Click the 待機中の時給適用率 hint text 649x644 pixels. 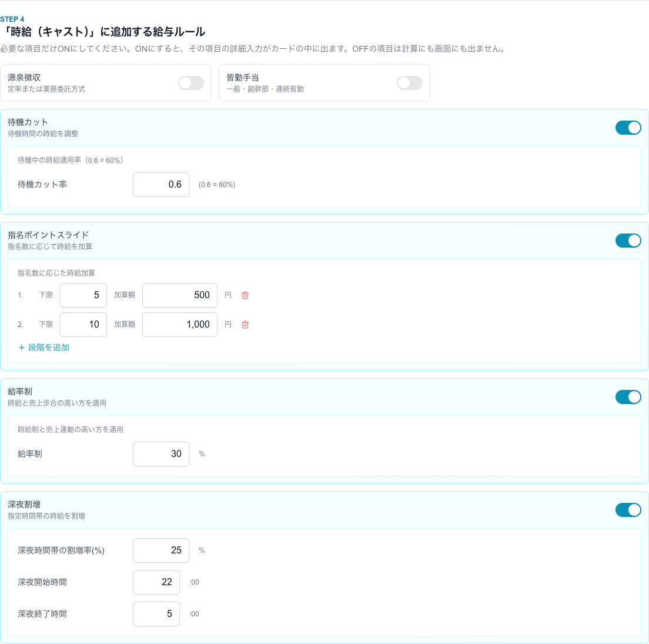click(x=71, y=161)
